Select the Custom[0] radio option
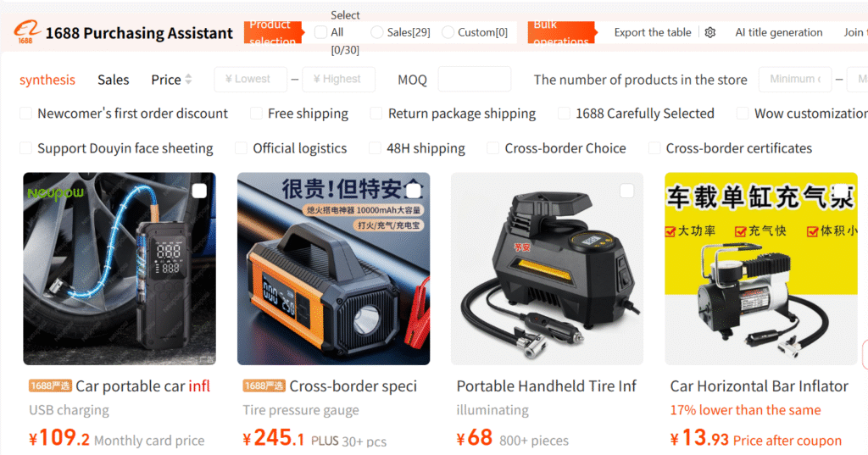This screenshot has width=868, height=455. tap(448, 32)
